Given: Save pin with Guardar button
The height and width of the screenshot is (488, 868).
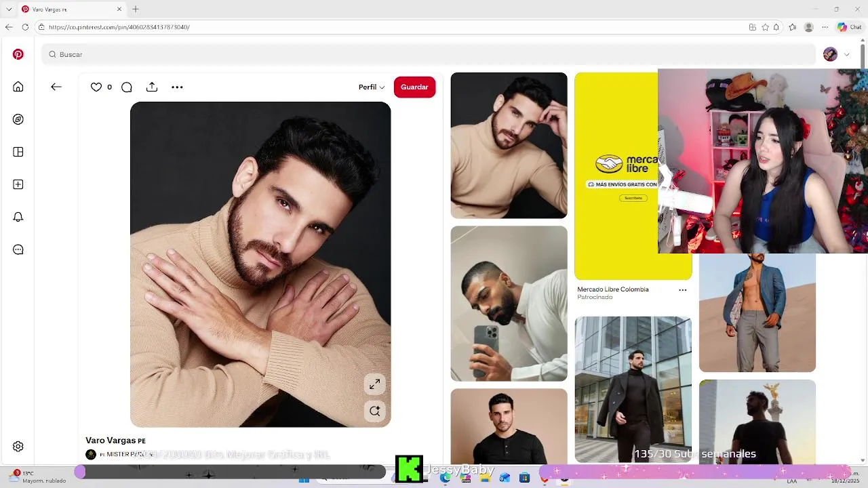Looking at the screenshot, I should [x=414, y=87].
